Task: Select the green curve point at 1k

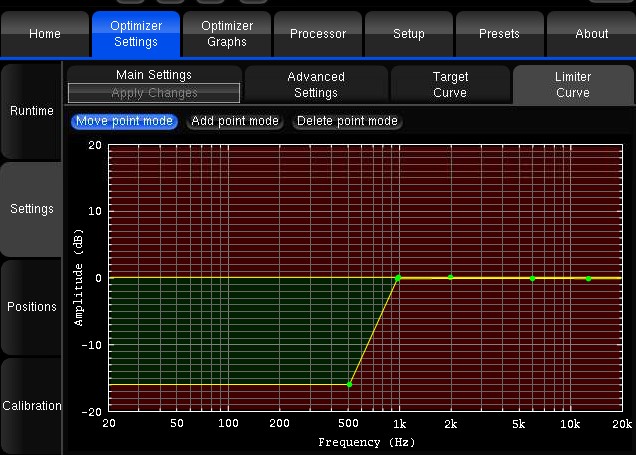Action: pyautogui.click(x=398, y=278)
